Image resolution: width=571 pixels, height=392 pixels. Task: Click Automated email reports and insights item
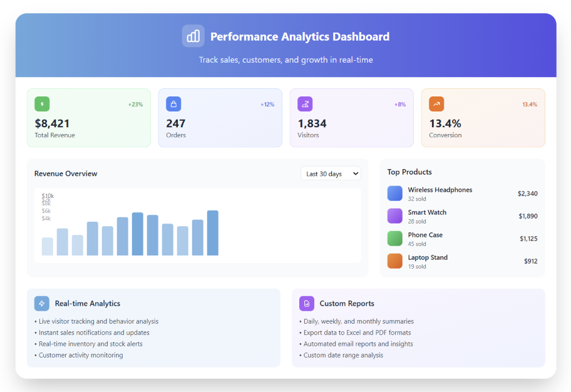pos(356,344)
